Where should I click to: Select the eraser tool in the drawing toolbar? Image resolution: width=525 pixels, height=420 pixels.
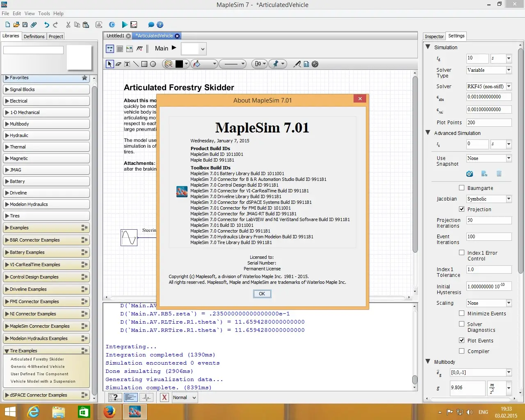[119, 64]
